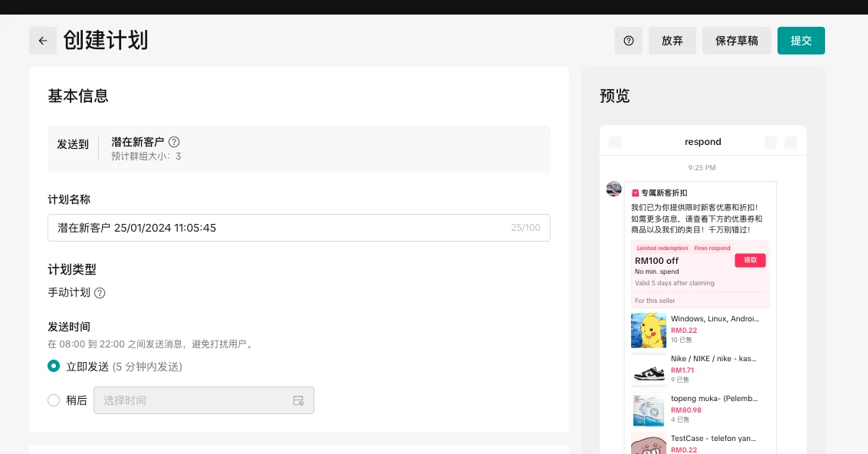868x454 pixels.
Task: Click the question mark beside 潜在新客户
Action: [x=174, y=142]
